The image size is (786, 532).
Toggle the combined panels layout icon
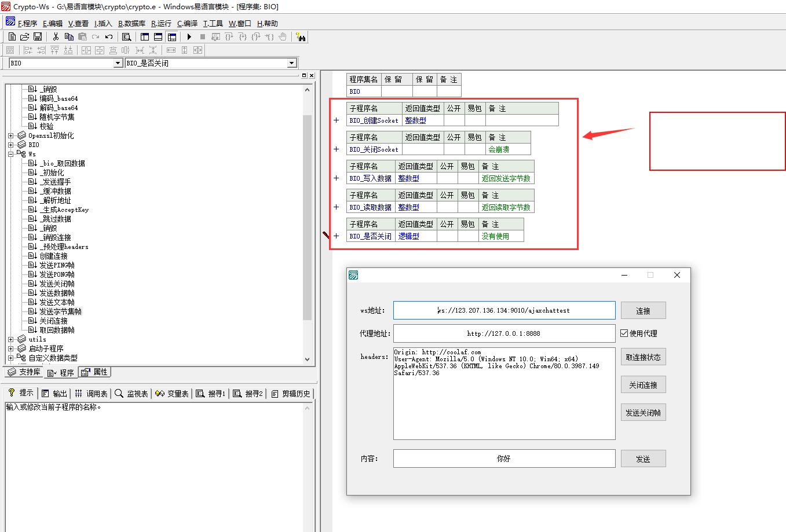[172, 36]
